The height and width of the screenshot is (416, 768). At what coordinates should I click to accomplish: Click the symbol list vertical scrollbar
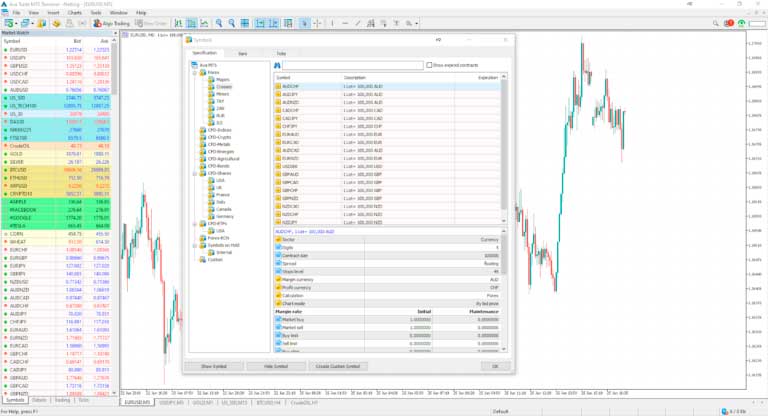[504, 149]
